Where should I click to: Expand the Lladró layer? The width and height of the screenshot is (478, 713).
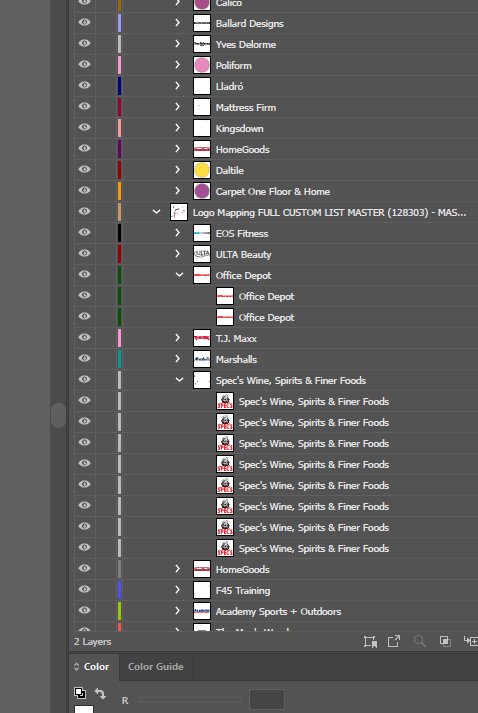tap(178, 86)
